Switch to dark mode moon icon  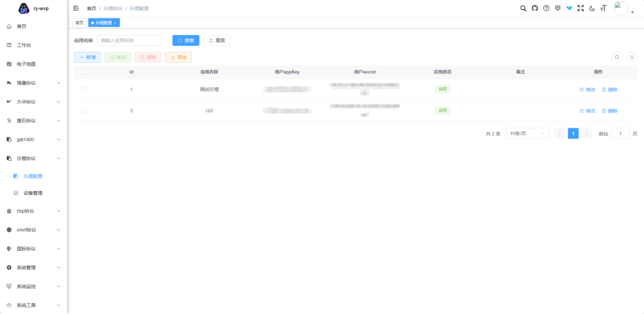pyautogui.click(x=592, y=8)
